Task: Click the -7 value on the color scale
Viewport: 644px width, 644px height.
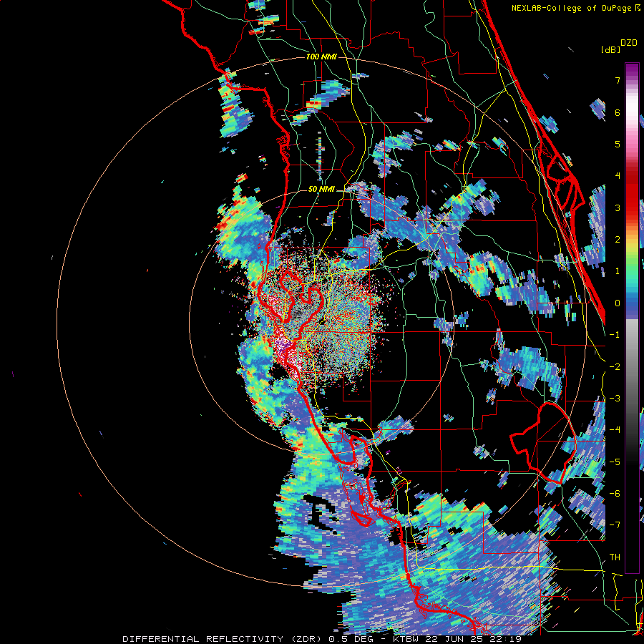Action: (615, 525)
